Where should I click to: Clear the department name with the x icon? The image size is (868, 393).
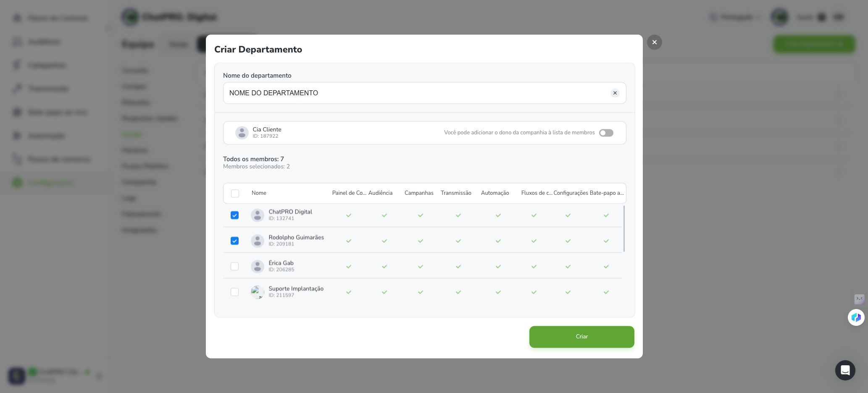click(615, 93)
